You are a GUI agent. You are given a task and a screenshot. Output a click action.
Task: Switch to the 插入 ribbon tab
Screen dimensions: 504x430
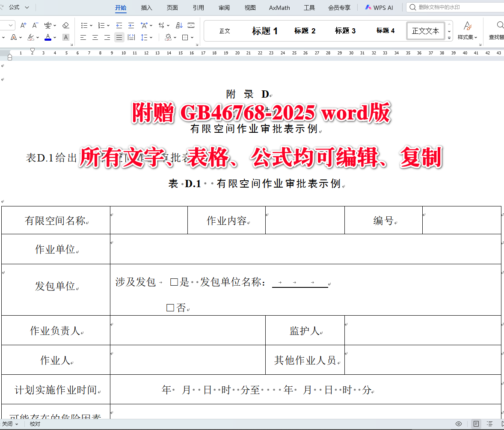pos(146,7)
